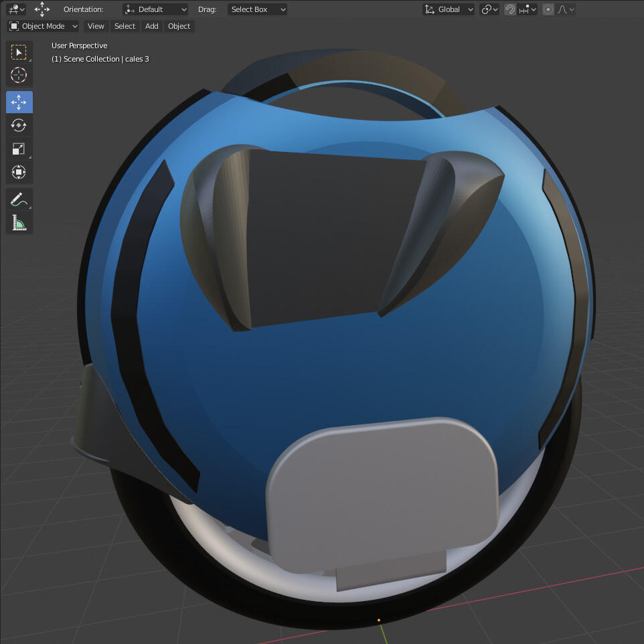Open the View menu

(96, 26)
